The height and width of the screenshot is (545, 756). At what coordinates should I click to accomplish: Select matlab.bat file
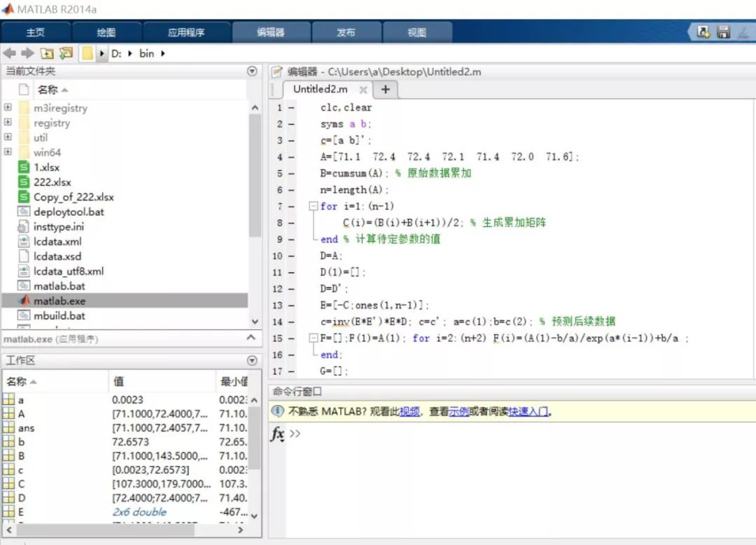59,286
